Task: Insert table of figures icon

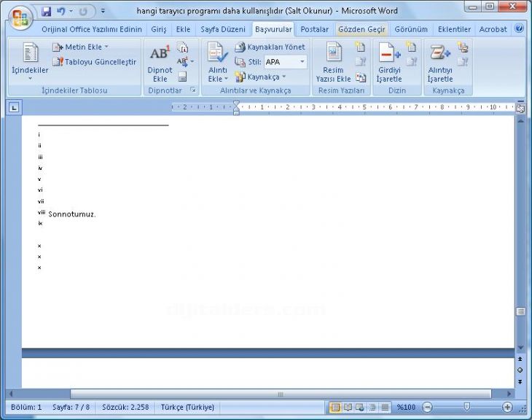Action: (360, 47)
